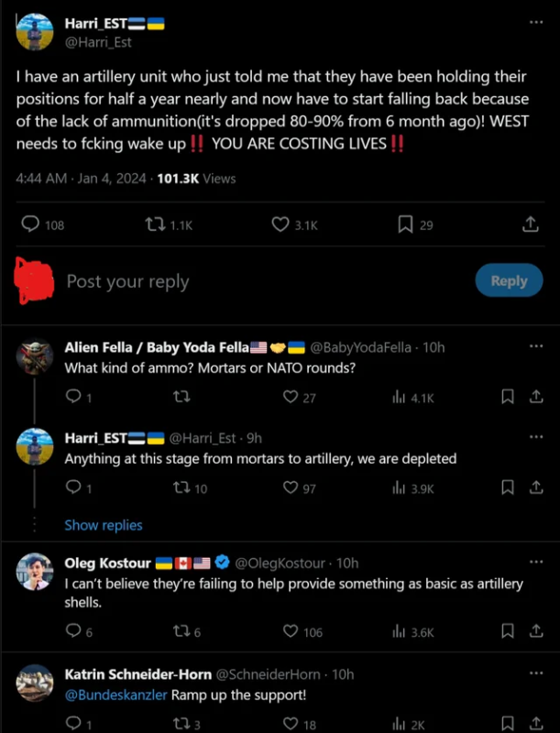The height and width of the screenshot is (733, 560).
Task: Bookmark the main Harri_EST post
Action: click(405, 224)
